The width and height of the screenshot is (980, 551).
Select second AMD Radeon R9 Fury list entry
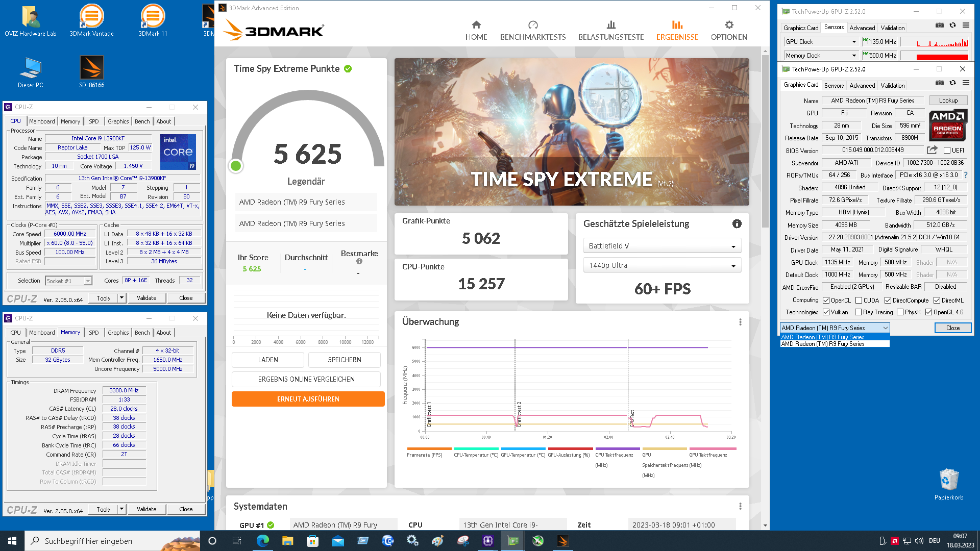(835, 344)
